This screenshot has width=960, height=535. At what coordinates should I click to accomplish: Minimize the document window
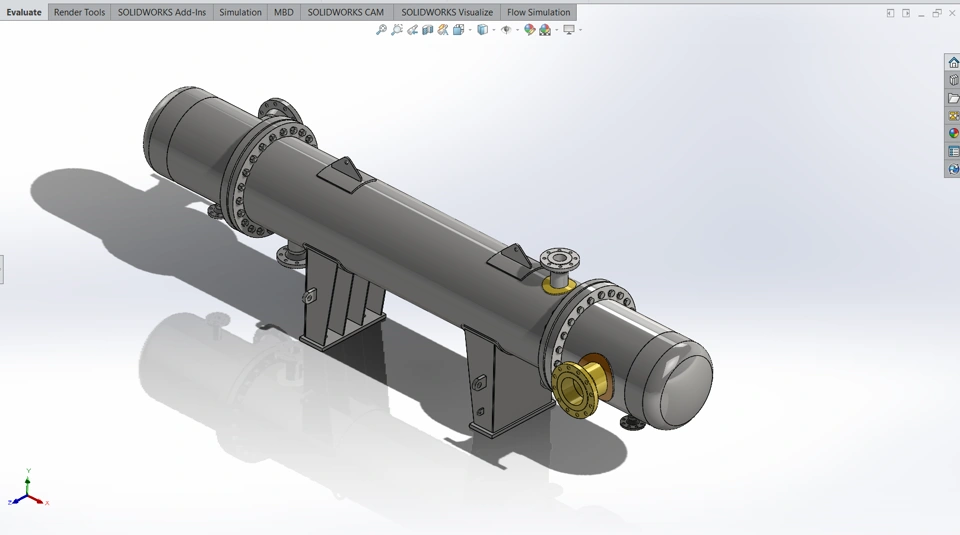pos(921,15)
